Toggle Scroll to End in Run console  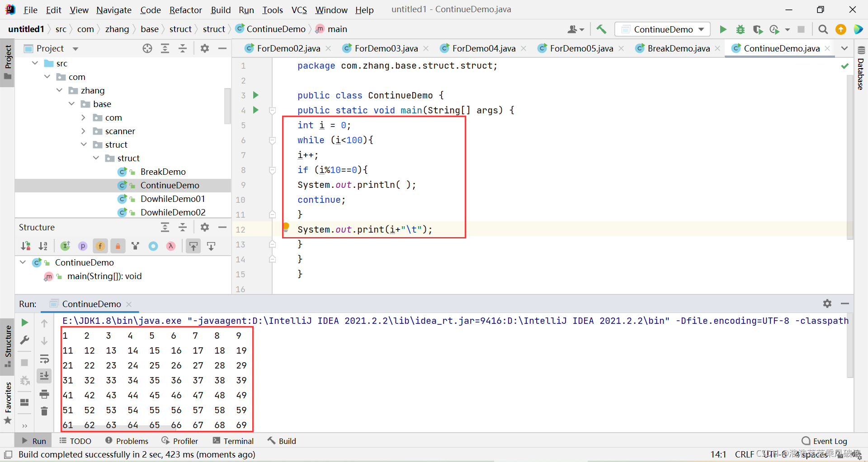click(x=44, y=376)
